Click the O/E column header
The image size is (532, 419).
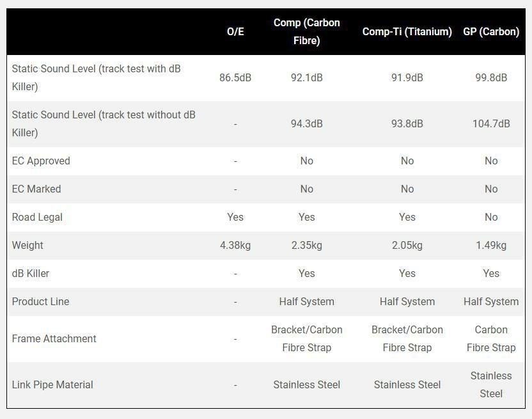[235, 31]
